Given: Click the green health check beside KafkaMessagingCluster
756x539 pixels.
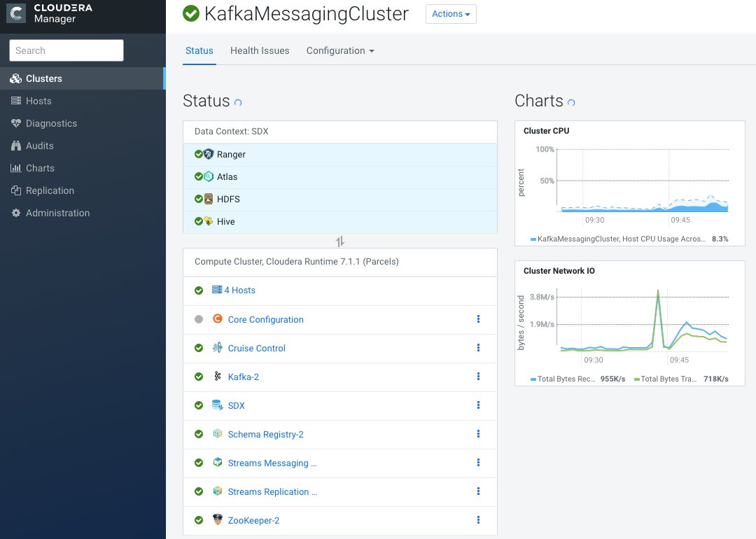Looking at the screenshot, I should (191, 13).
